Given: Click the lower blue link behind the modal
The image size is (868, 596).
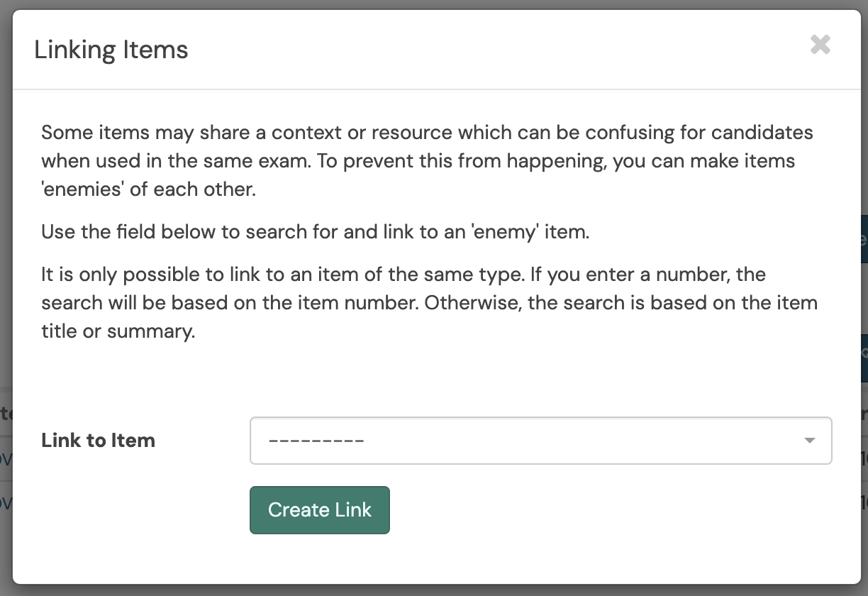Looking at the screenshot, I should (x=5, y=504).
